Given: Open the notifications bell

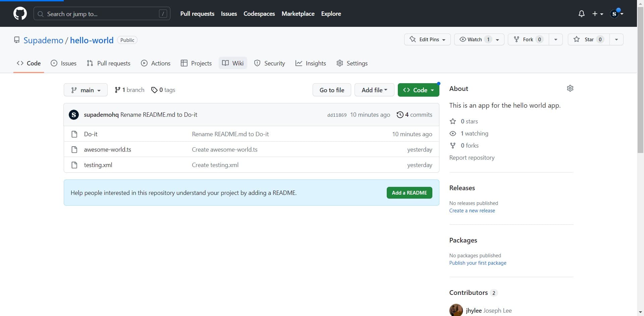Looking at the screenshot, I should pyautogui.click(x=581, y=14).
